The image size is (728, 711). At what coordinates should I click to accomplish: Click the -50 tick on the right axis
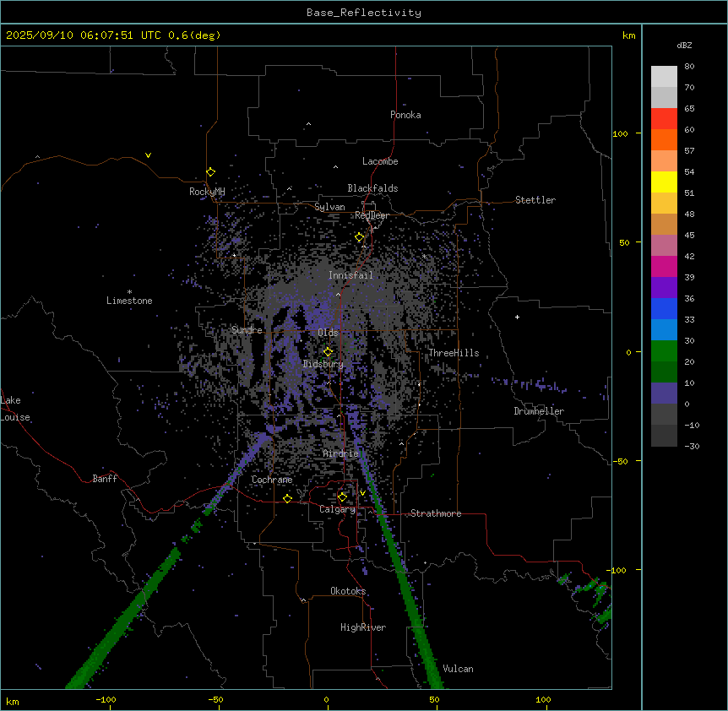(x=620, y=461)
